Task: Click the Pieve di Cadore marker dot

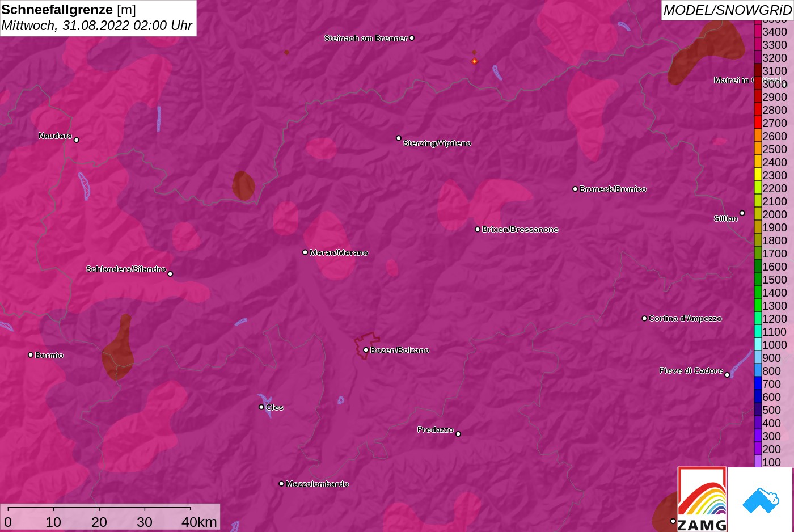Action: point(727,375)
